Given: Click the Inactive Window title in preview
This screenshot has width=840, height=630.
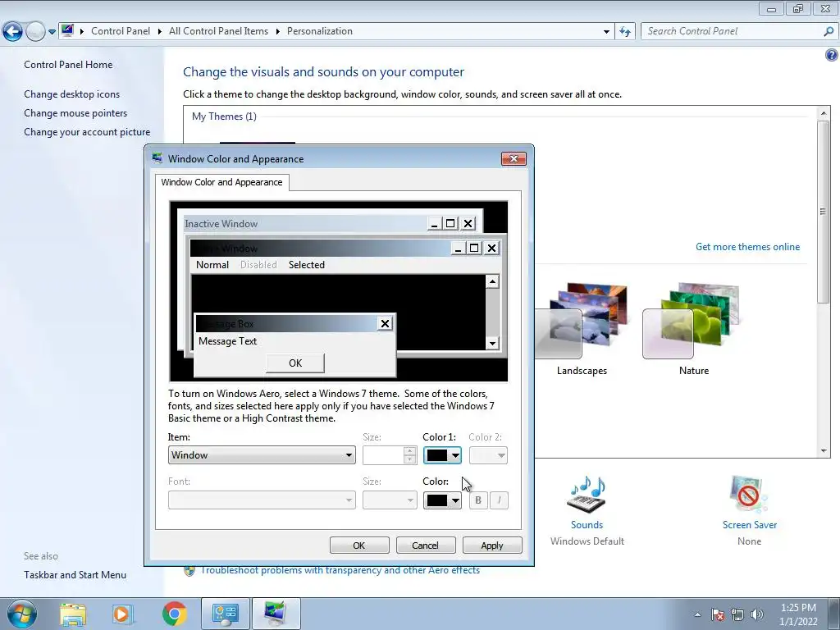Looking at the screenshot, I should (x=221, y=224).
